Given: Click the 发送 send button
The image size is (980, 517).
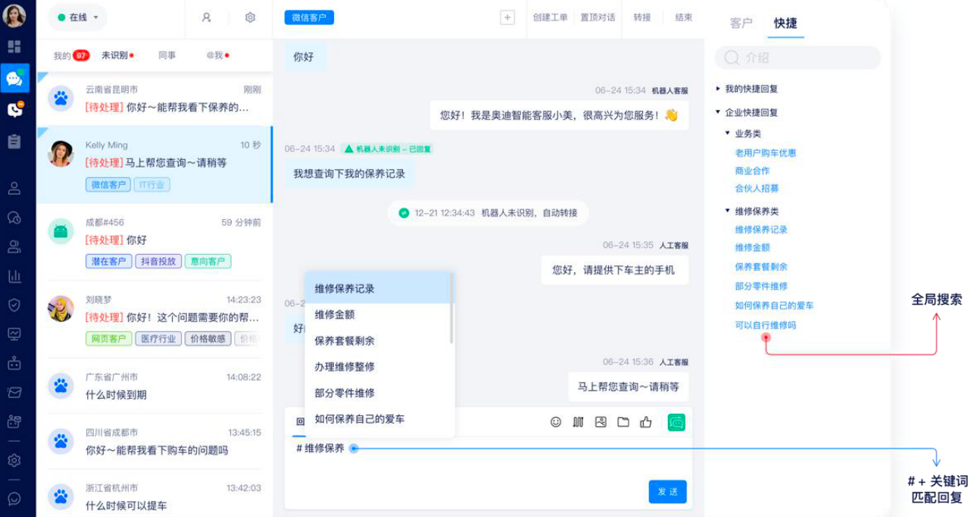Looking at the screenshot, I should (x=668, y=492).
